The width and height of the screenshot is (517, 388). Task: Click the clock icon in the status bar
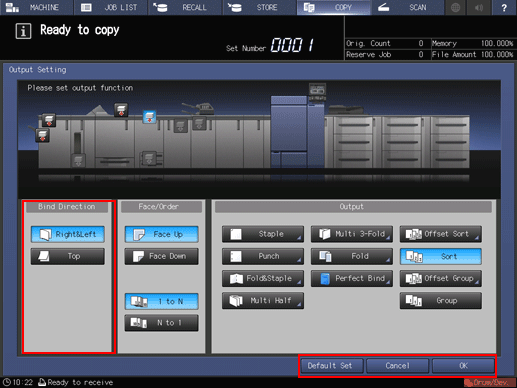(x=7, y=382)
